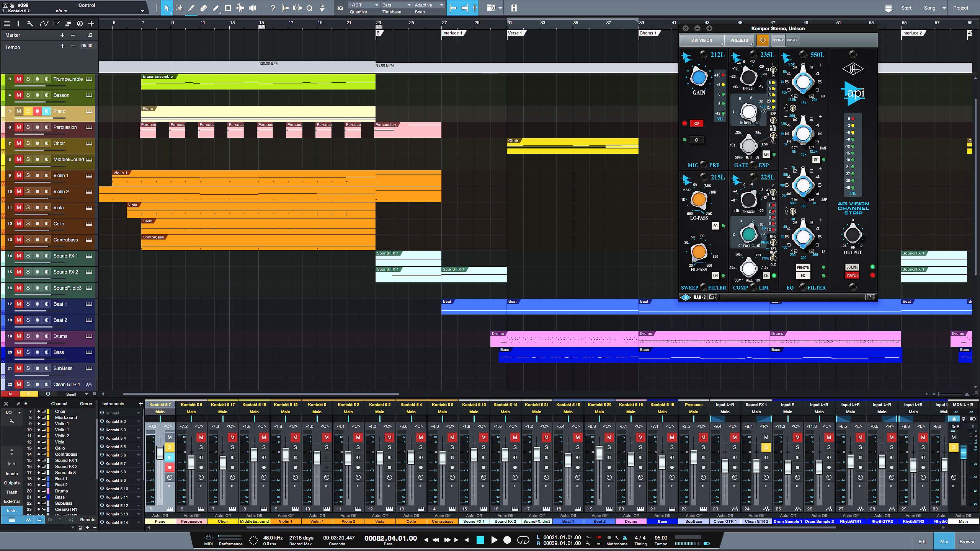Viewport: 980px width, 551px height.
Task: Click the Tempo value field 95.00
Action: click(87, 46)
